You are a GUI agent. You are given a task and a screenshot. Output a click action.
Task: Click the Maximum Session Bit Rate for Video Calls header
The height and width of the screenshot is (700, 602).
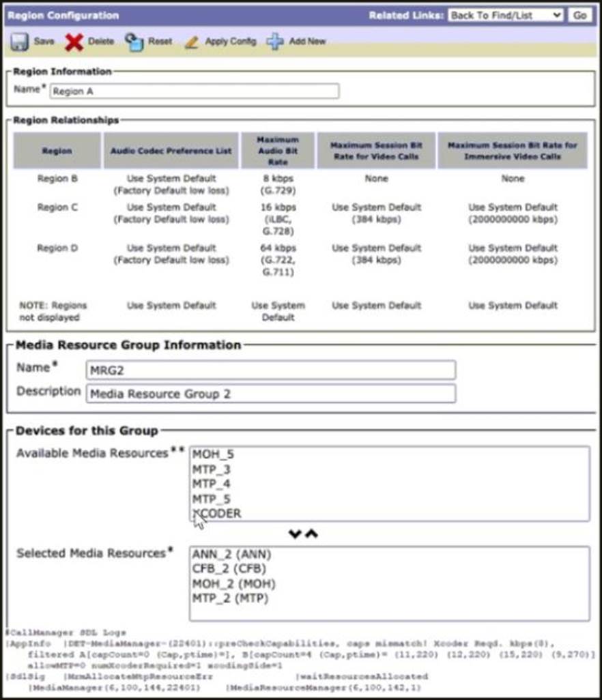tap(376, 151)
